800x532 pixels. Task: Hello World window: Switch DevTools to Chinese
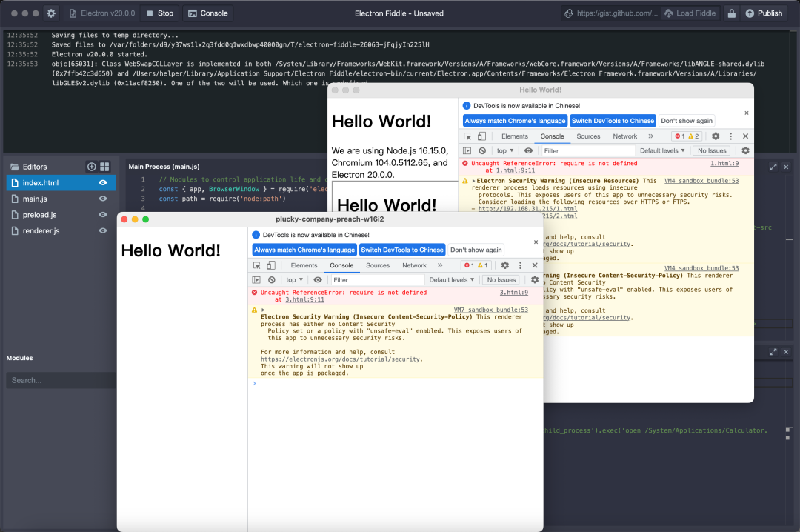(613, 121)
